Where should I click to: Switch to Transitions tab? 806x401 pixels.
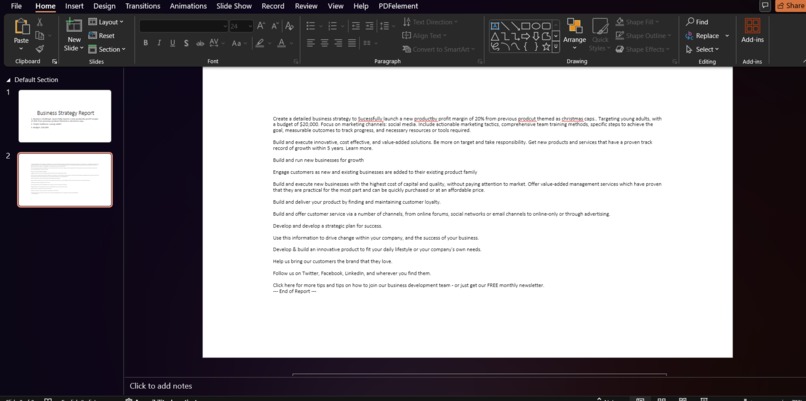143,6
